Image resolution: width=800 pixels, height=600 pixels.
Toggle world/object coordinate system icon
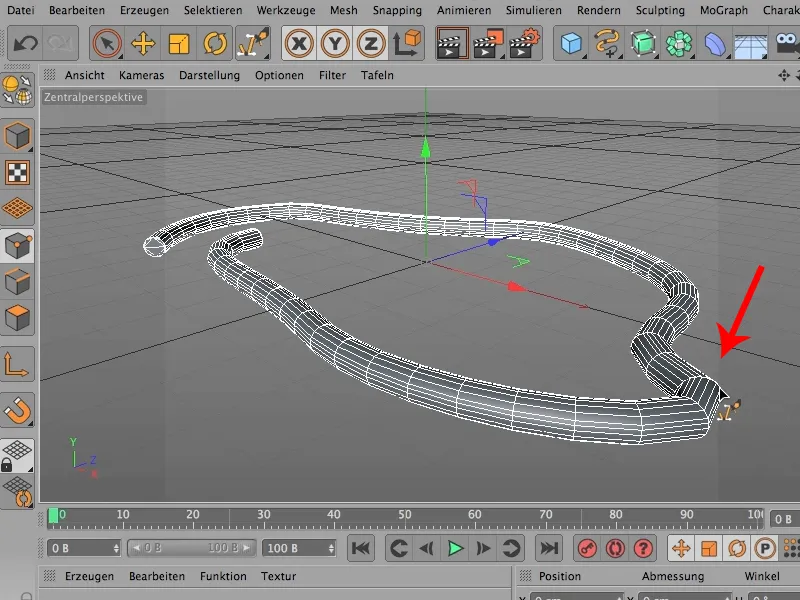coord(407,43)
